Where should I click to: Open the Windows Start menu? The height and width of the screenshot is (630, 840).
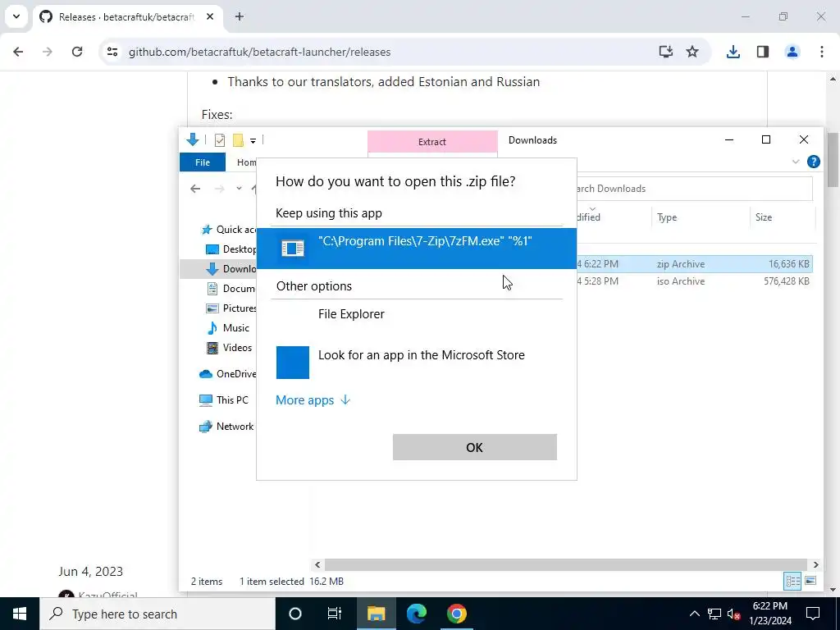coord(20,614)
